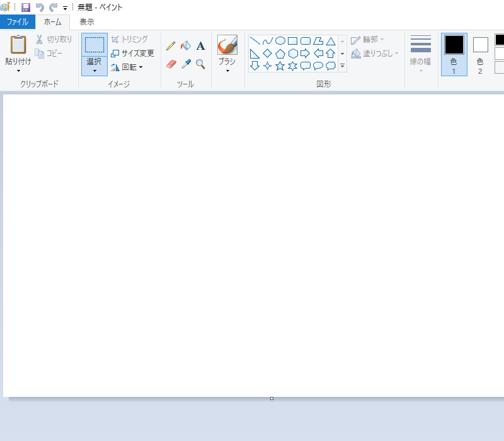Click the Undo arrow in title bar

point(40,7)
